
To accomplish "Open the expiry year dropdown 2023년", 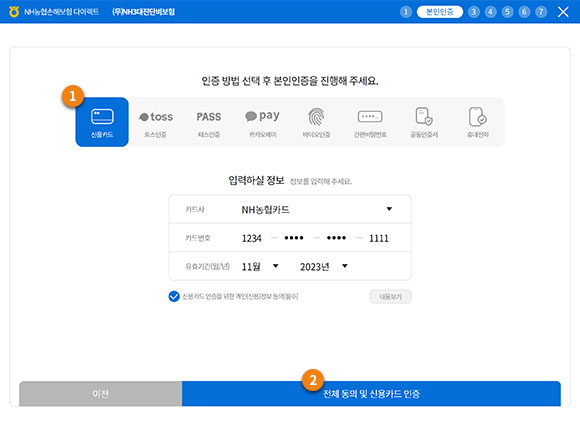I will coord(324,266).
